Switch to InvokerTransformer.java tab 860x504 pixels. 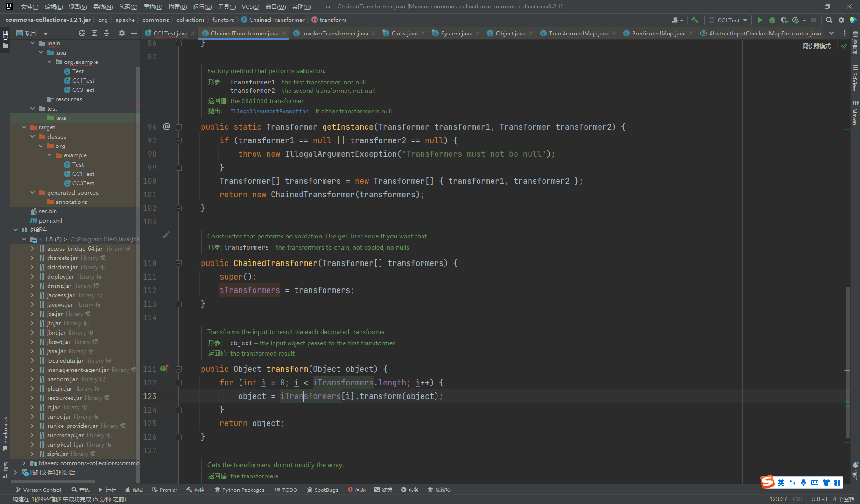[x=335, y=33]
